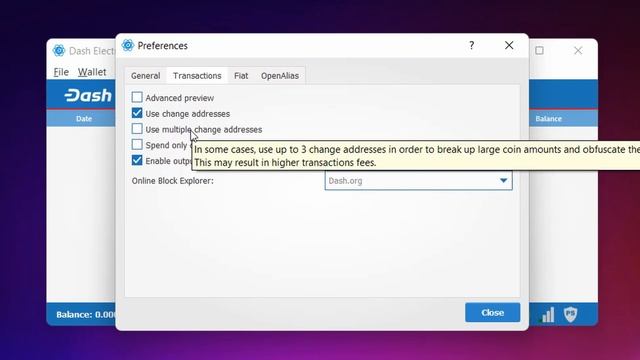
Task: Select the Transactions tab
Action: (x=197, y=76)
